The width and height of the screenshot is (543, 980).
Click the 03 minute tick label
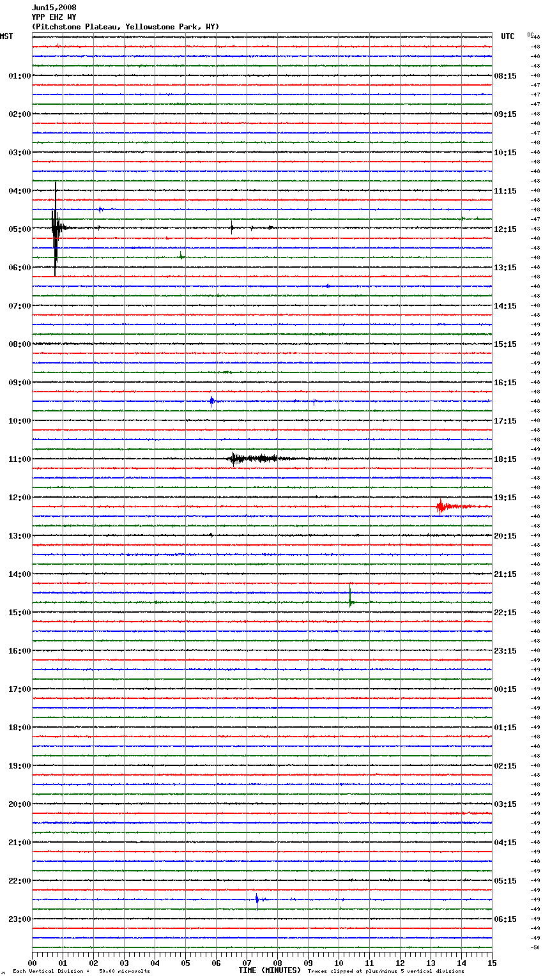pos(125,963)
